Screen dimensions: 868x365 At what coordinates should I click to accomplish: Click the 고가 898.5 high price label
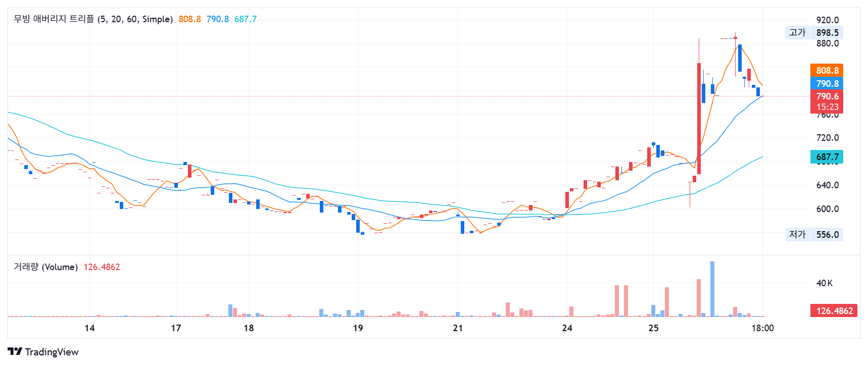pyautogui.click(x=814, y=33)
